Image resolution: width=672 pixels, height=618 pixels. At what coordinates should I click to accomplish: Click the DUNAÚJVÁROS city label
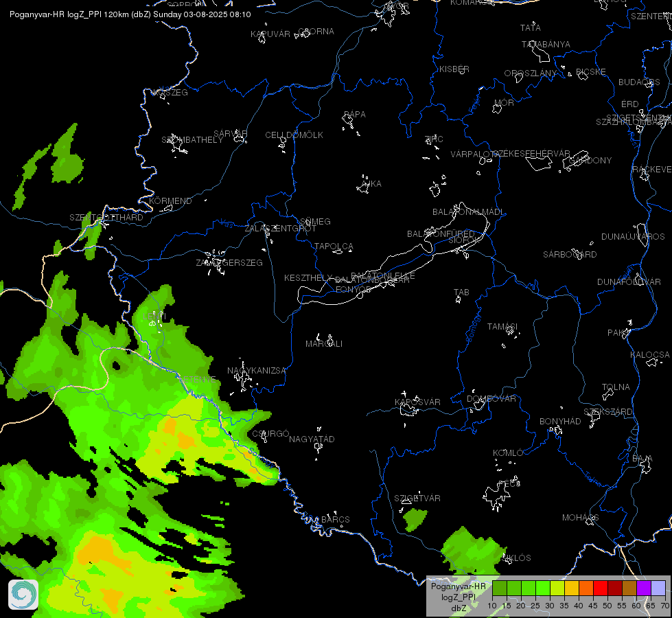pos(633,237)
